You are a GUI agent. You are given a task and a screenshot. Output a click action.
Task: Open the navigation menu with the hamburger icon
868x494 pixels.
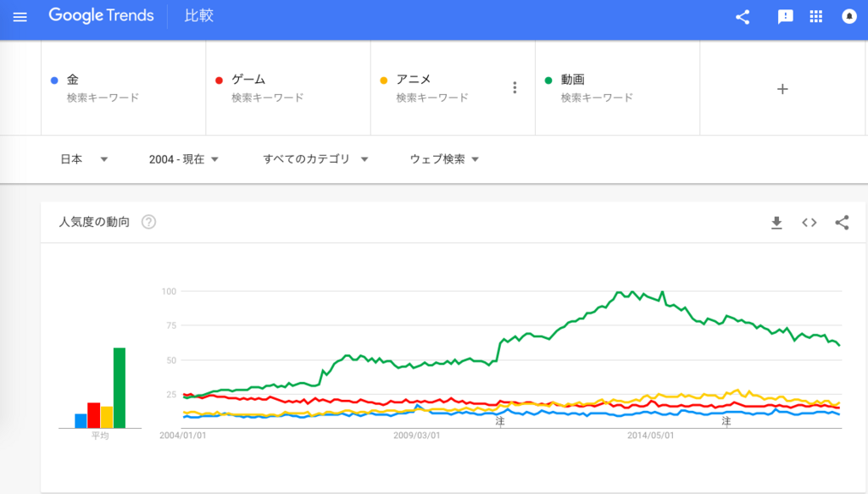click(x=20, y=15)
